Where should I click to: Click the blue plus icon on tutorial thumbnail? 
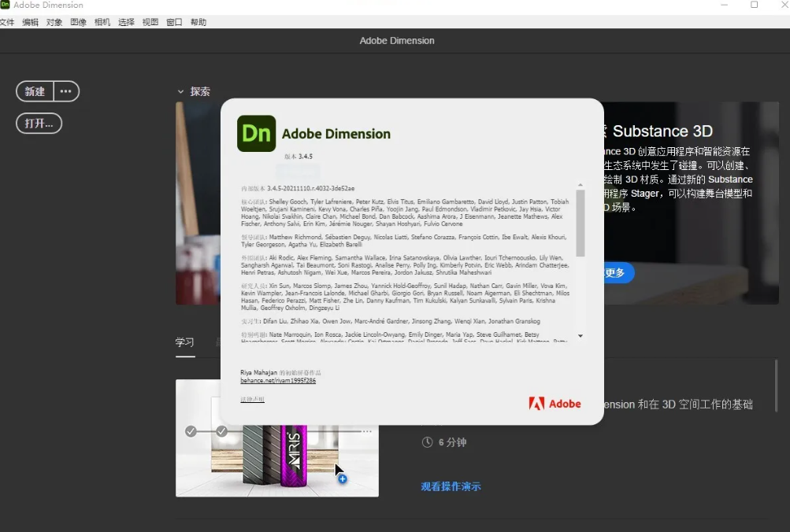tap(343, 478)
